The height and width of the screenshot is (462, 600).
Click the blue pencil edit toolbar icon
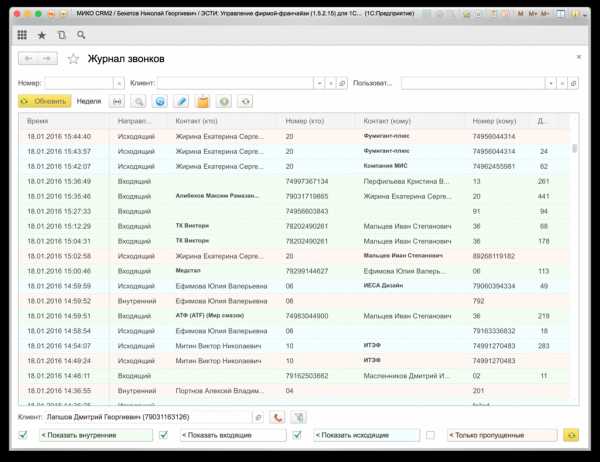point(181,101)
